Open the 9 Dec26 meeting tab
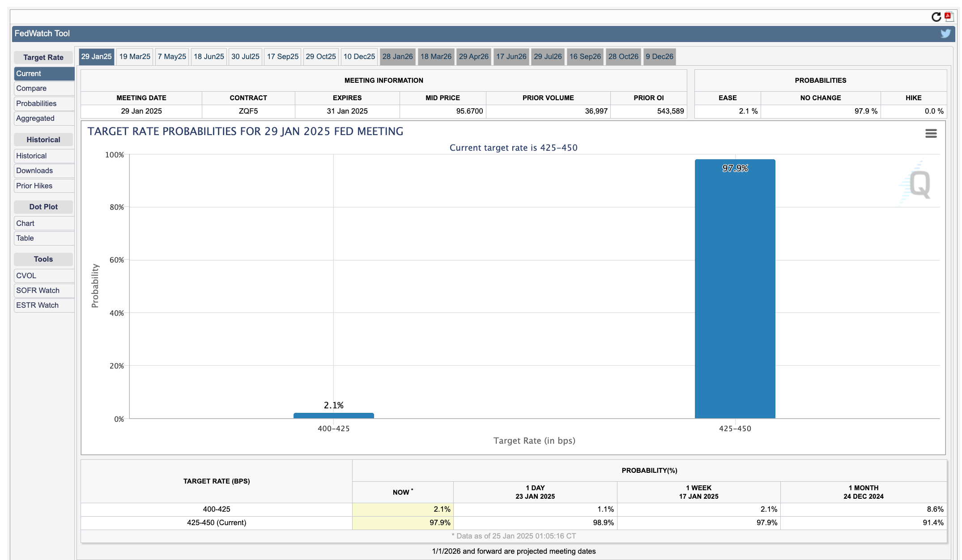962x560 pixels. point(660,57)
